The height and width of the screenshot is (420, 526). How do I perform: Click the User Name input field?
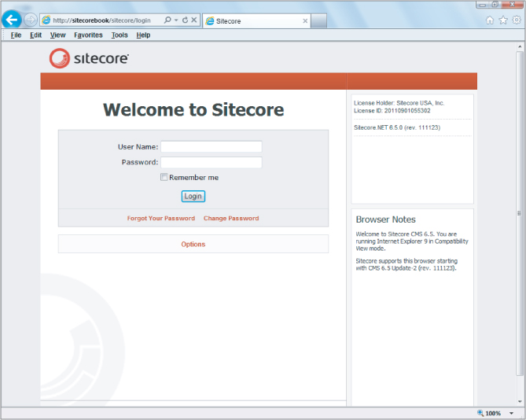point(211,146)
